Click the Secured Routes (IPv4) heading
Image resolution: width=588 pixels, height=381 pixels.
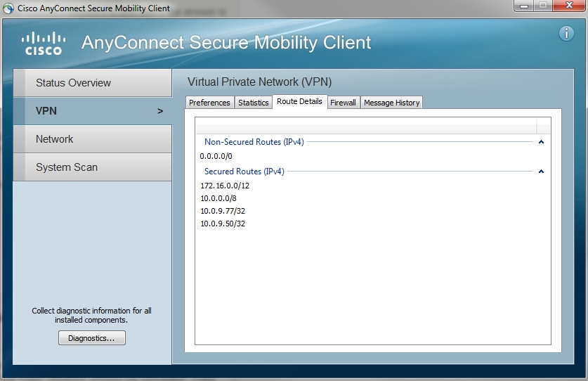point(244,171)
